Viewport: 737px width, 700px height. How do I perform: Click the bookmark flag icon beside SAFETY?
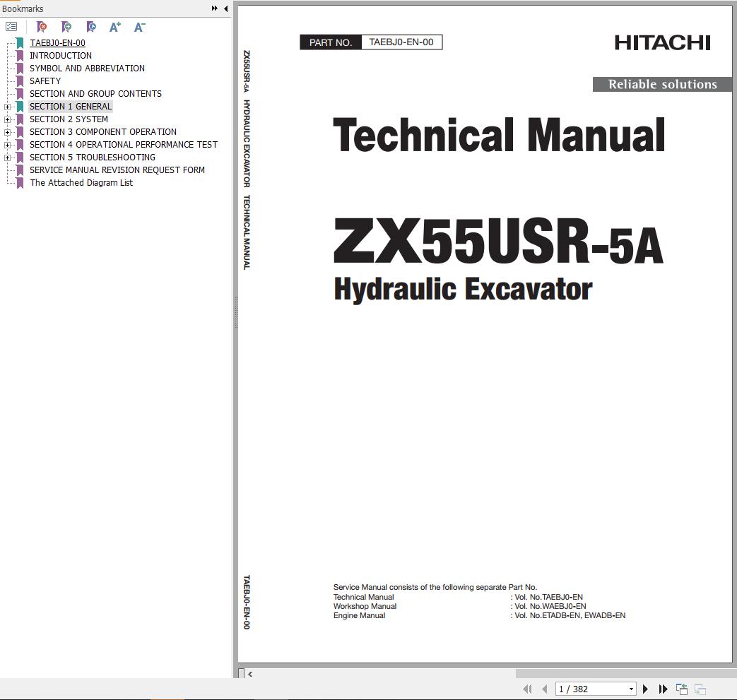20,81
